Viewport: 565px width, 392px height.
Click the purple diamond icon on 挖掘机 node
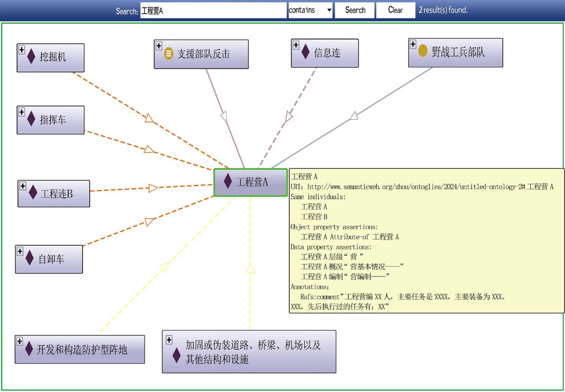coord(31,56)
